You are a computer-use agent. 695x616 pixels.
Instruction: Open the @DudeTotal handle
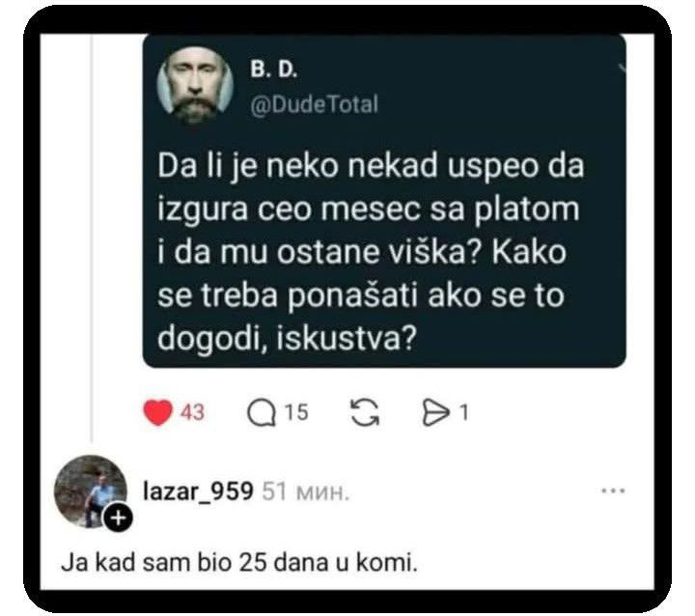(314, 104)
